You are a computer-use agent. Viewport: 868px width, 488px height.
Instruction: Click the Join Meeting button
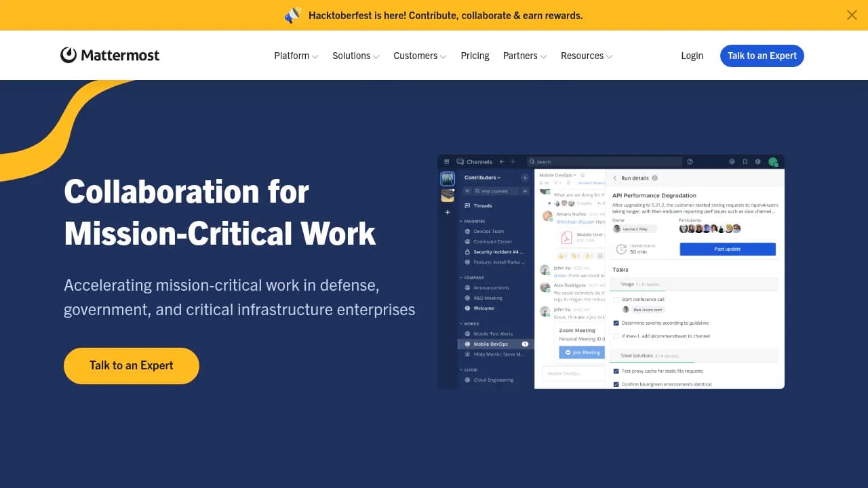coord(583,352)
